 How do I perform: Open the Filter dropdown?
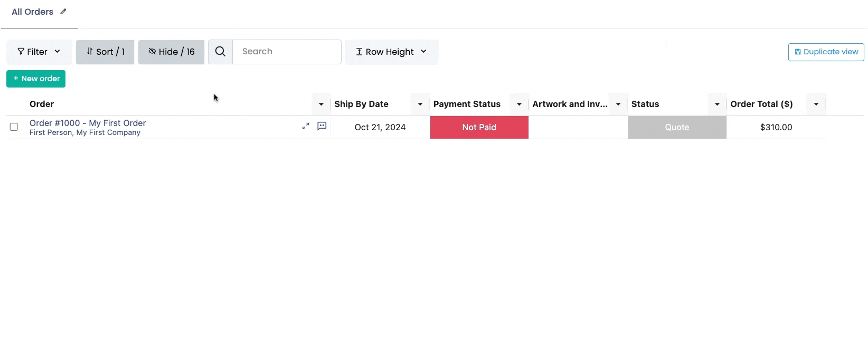point(39,52)
